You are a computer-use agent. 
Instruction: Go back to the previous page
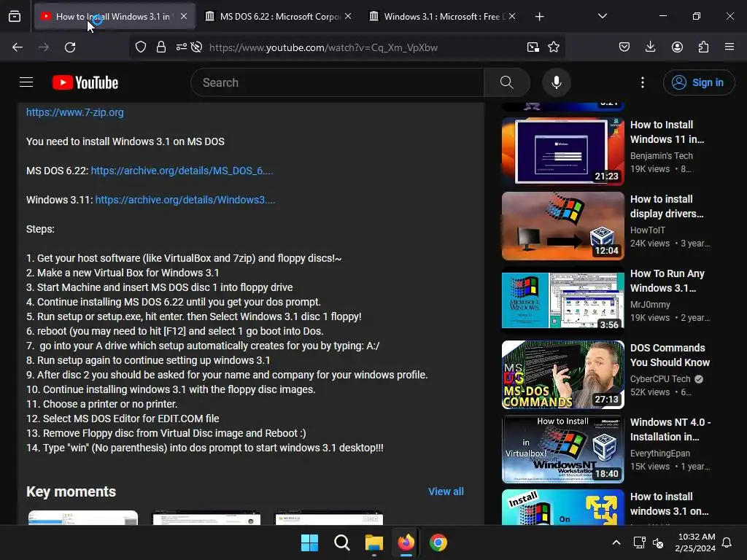tap(18, 47)
